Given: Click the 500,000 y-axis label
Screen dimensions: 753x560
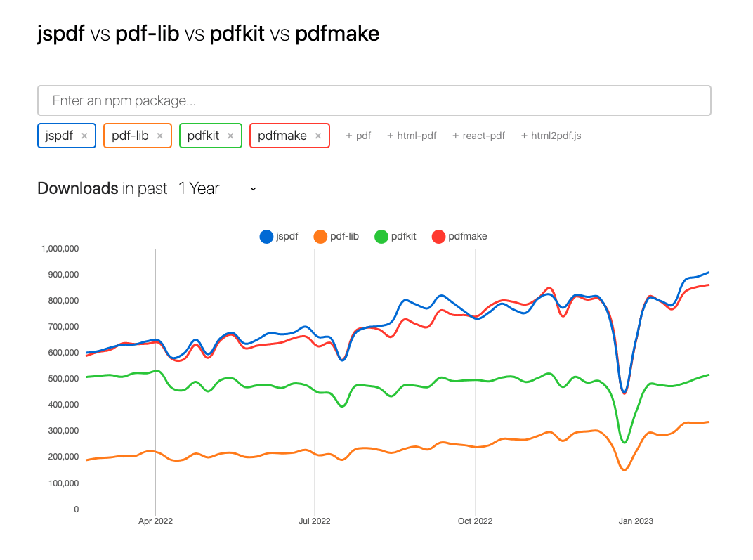Looking at the screenshot, I should [x=63, y=379].
